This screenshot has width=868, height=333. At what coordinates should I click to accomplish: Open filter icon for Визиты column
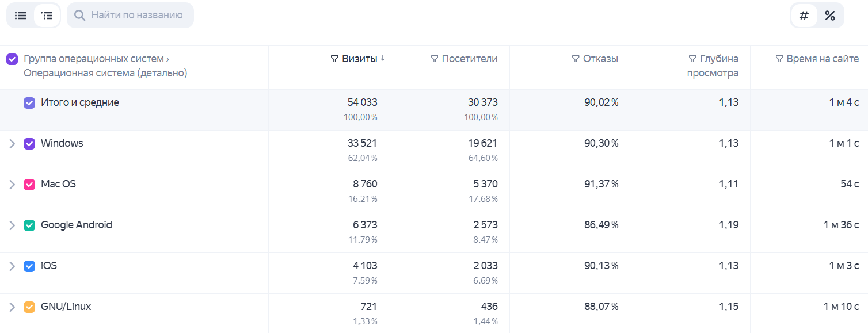point(334,59)
